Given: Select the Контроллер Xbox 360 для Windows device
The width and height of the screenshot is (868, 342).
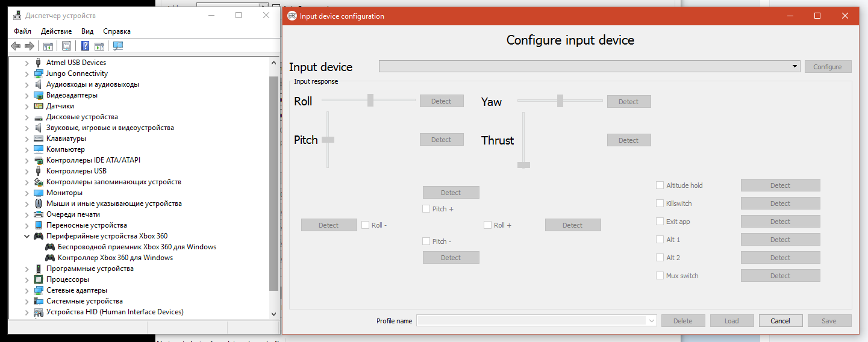Looking at the screenshot, I should (x=115, y=258).
